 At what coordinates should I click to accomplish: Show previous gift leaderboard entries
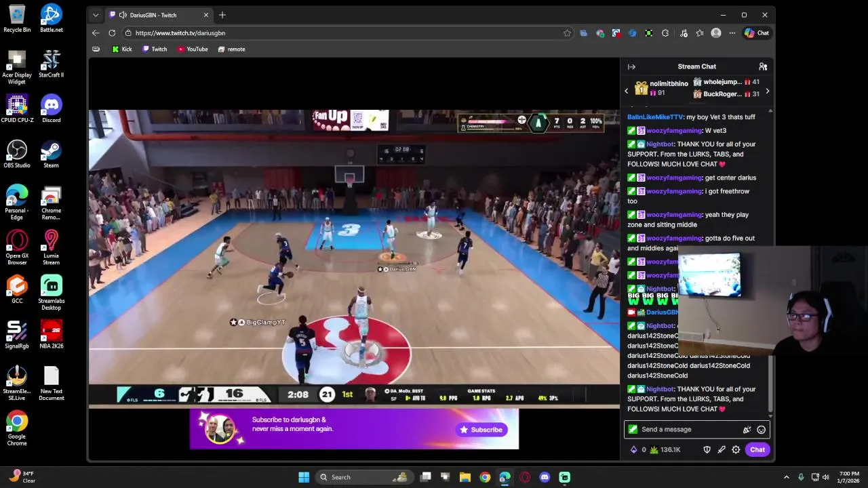[x=627, y=91]
